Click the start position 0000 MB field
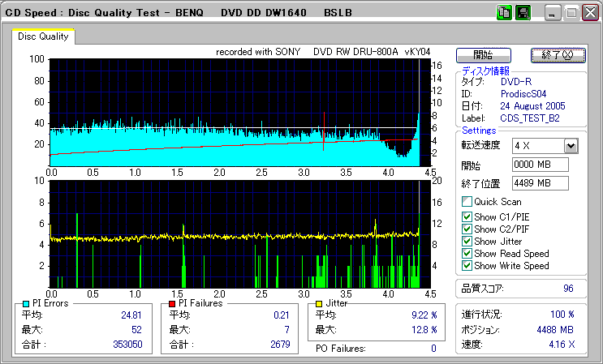 click(x=540, y=165)
